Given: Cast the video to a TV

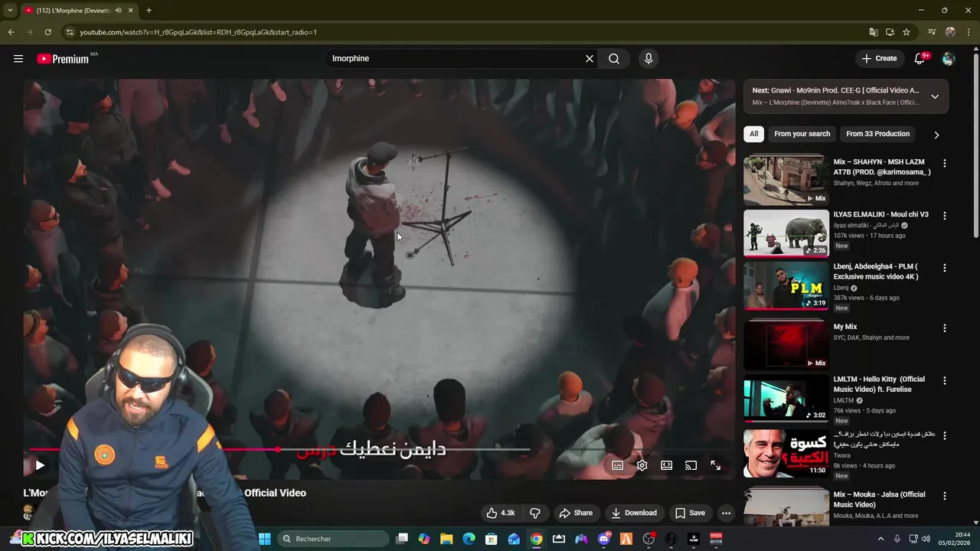Looking at the screenshot, I should (691, 465).
